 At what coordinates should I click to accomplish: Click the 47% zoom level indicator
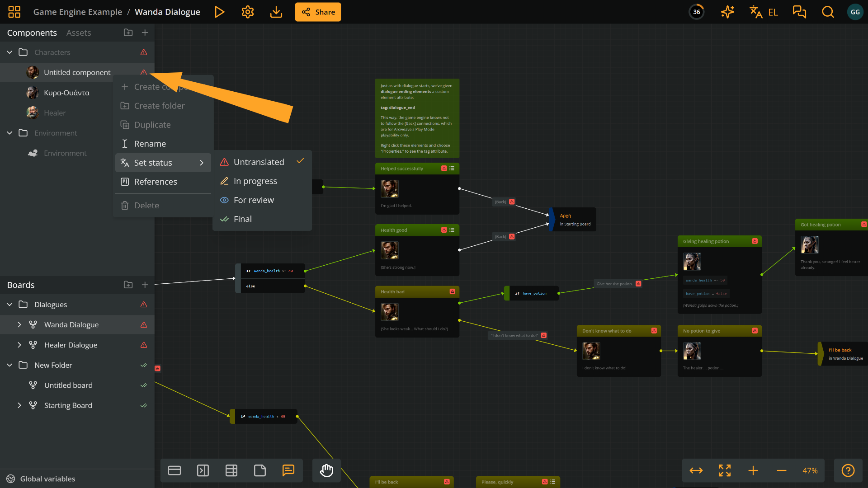[x=810, y=470]
